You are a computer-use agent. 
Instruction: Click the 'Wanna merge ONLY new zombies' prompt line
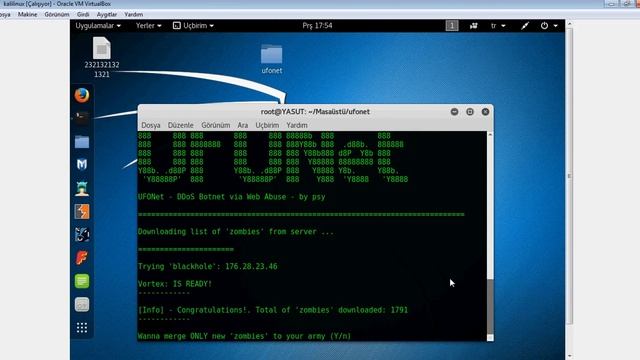point(244,336)
